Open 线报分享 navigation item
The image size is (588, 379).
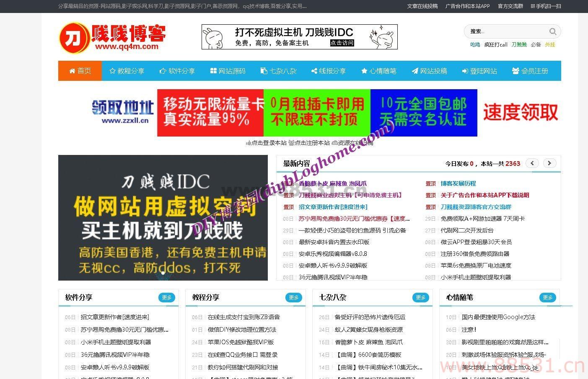(329, 71)
